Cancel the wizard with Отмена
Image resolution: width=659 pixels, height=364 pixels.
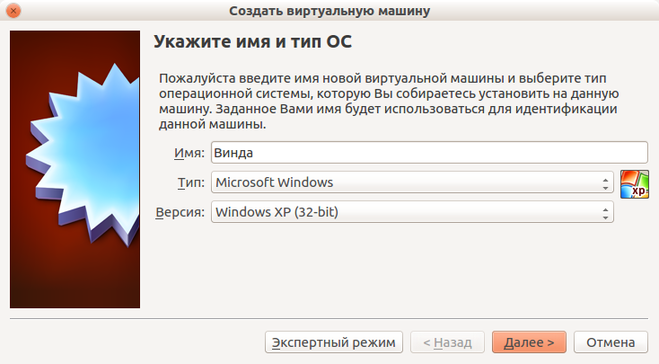pyautogui.click(x=611, y=342)
